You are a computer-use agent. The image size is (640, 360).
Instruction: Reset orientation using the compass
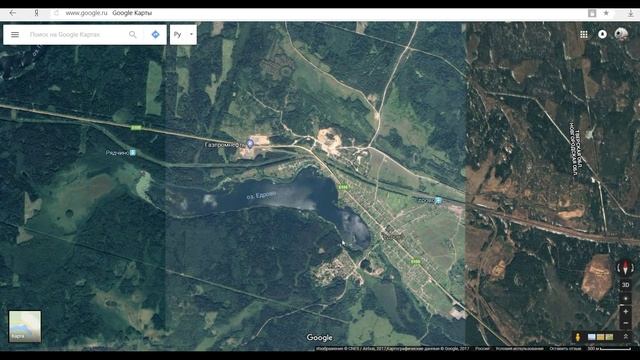pos(625,268)
